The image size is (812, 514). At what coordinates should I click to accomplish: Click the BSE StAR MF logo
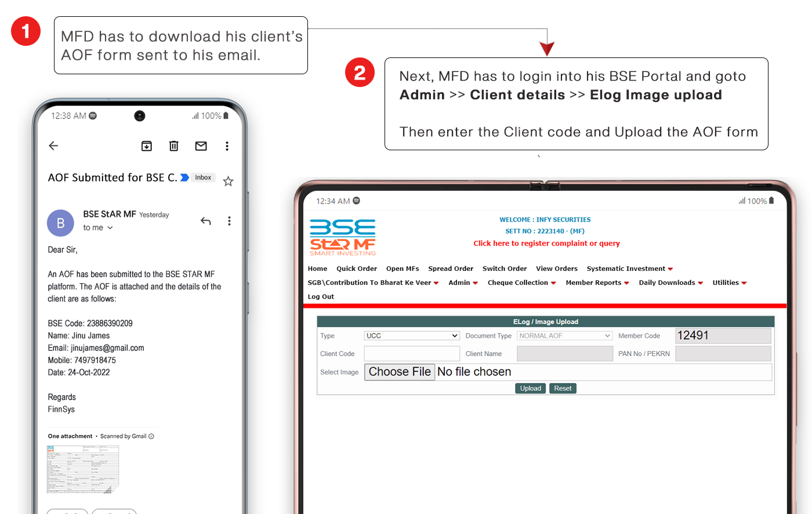tap(343, 237)
